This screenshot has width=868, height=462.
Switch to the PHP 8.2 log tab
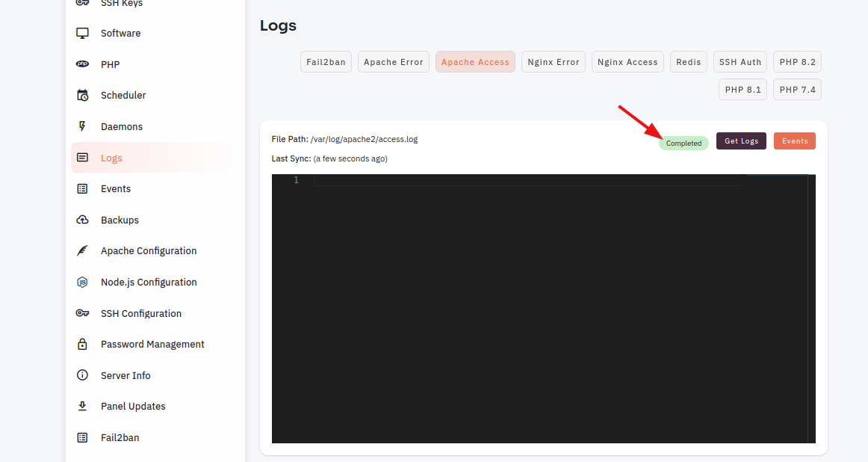[798, 62]
